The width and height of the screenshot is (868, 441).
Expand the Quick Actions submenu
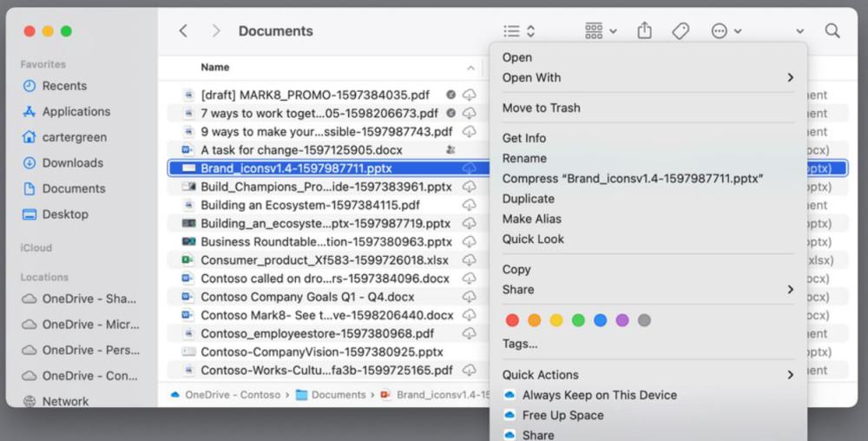(x=648, y=375)
